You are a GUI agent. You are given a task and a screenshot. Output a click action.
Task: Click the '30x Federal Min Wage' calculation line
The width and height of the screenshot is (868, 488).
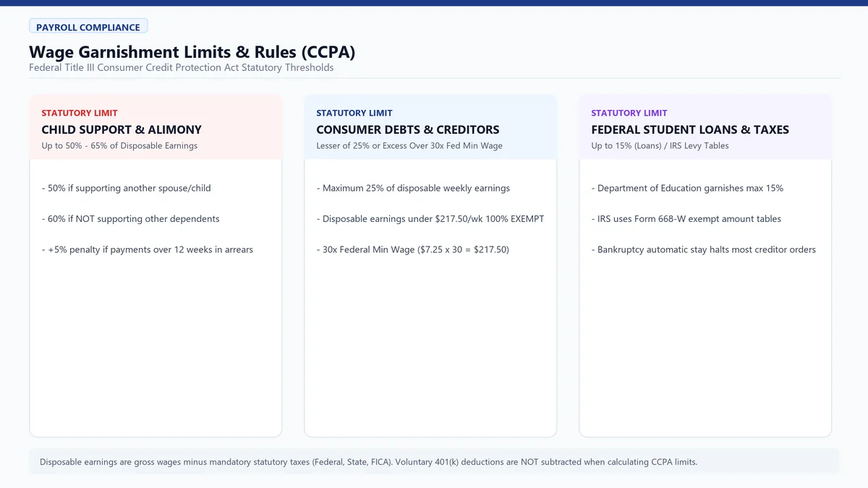pyautogui.click(x=413, y=249)
